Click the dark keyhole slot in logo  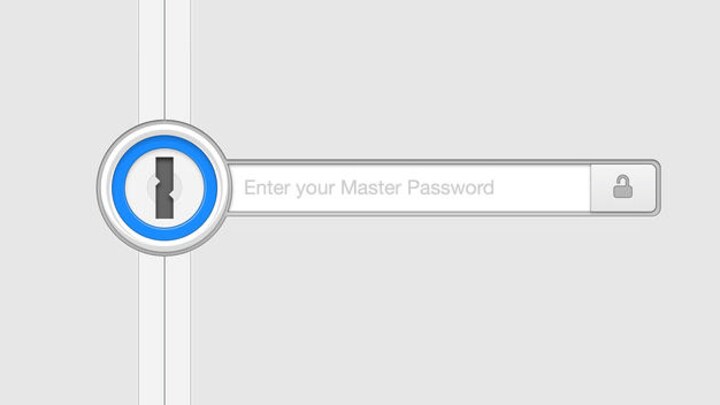coord(164,188)
